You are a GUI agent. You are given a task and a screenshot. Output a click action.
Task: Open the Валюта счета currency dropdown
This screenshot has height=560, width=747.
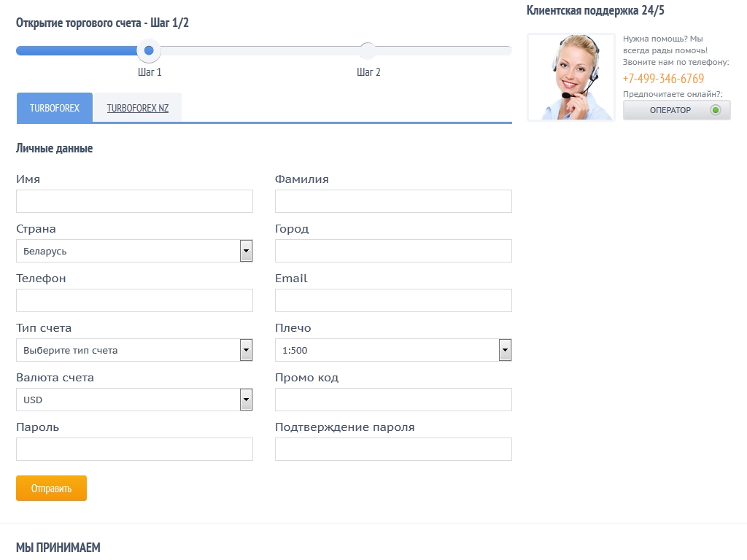pos(134,400)
